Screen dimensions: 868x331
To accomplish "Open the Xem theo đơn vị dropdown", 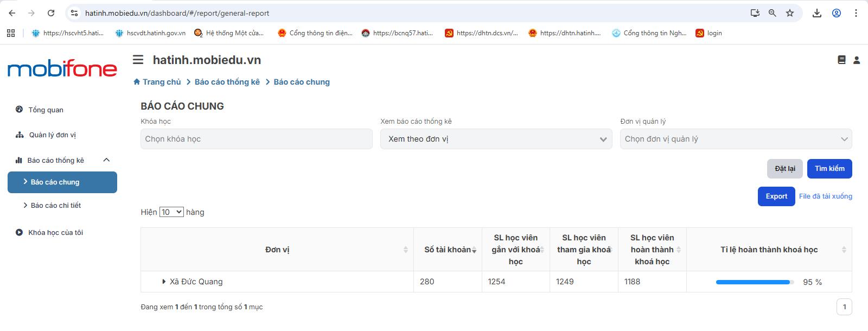I will 496,139.
